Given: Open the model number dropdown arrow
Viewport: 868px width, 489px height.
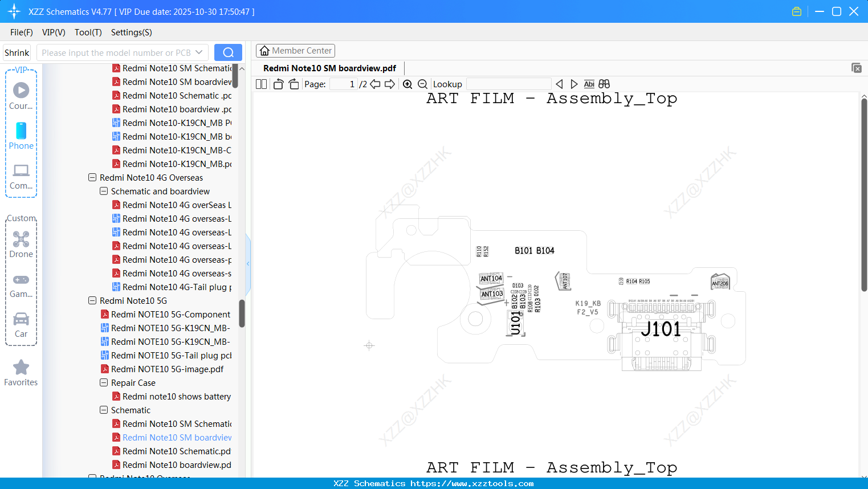Looking at the screenshot, I should pos(199,52).
